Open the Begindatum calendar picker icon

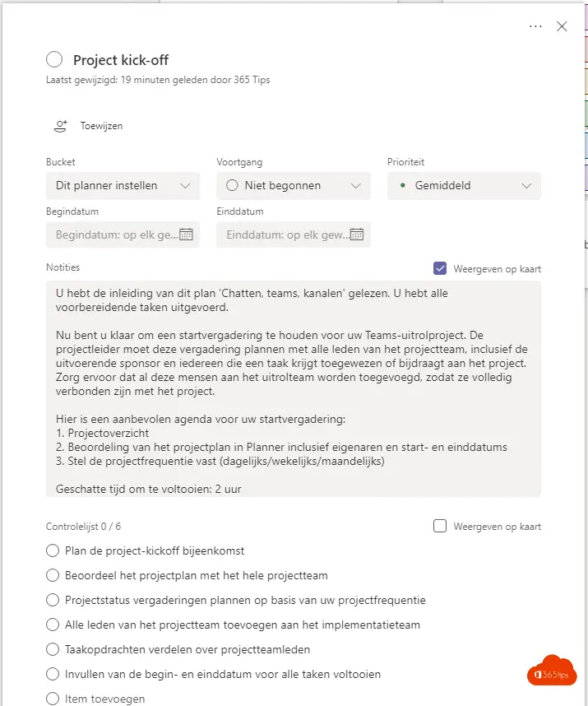tap(186, 235)
